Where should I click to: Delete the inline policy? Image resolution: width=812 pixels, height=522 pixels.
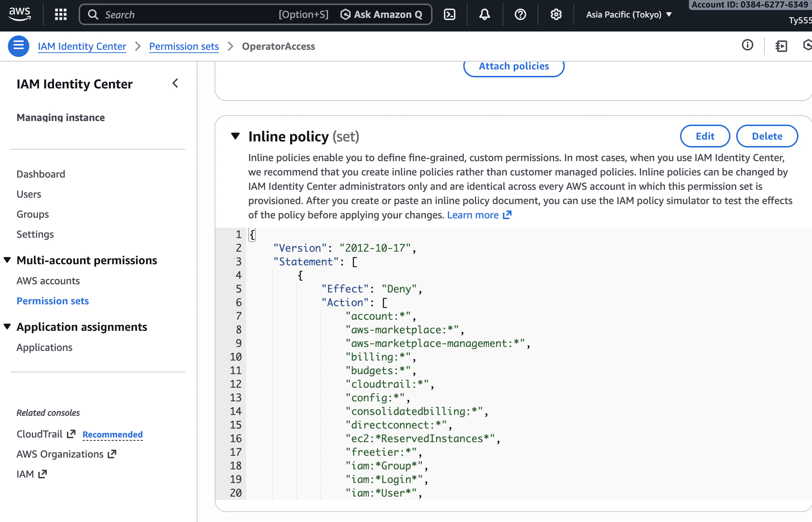pos(767,136)
